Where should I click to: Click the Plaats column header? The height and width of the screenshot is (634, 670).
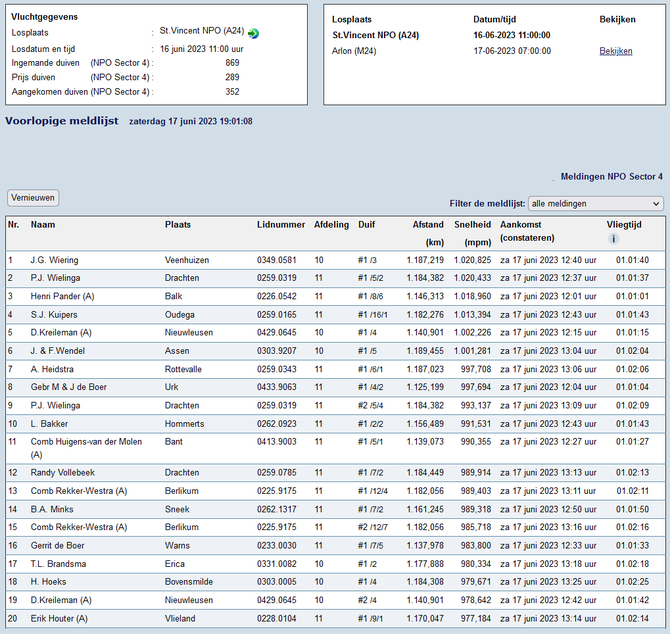tap(178, 225)
